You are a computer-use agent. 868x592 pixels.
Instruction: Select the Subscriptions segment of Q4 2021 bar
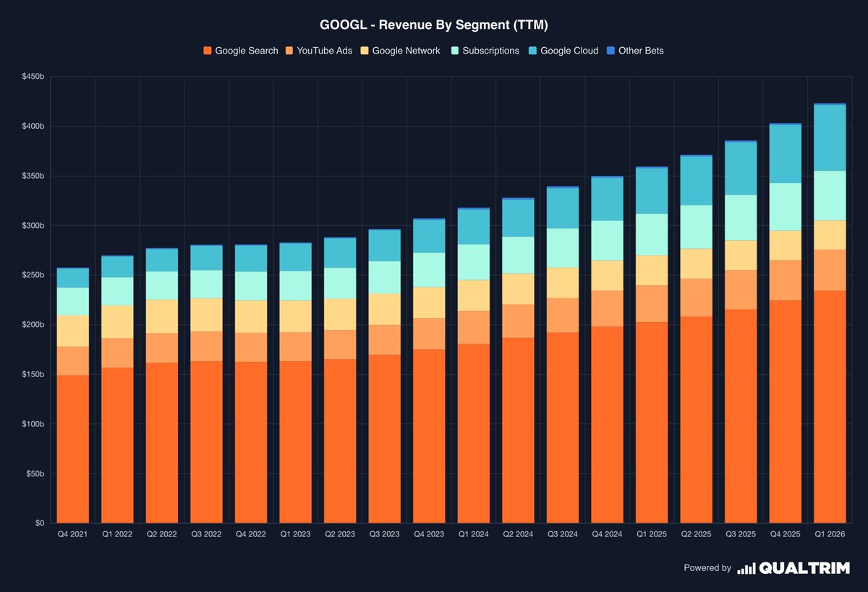[73, 302]
